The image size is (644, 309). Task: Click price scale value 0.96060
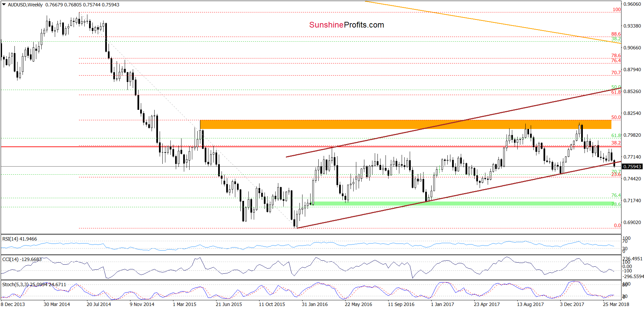[x=632, y=4]
